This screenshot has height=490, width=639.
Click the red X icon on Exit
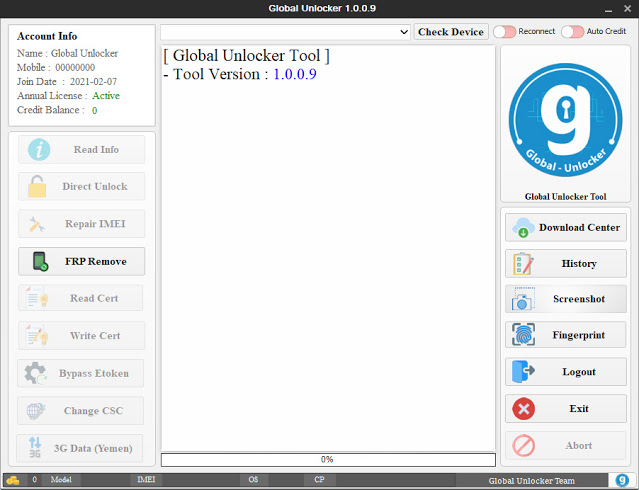pos(524,408)
